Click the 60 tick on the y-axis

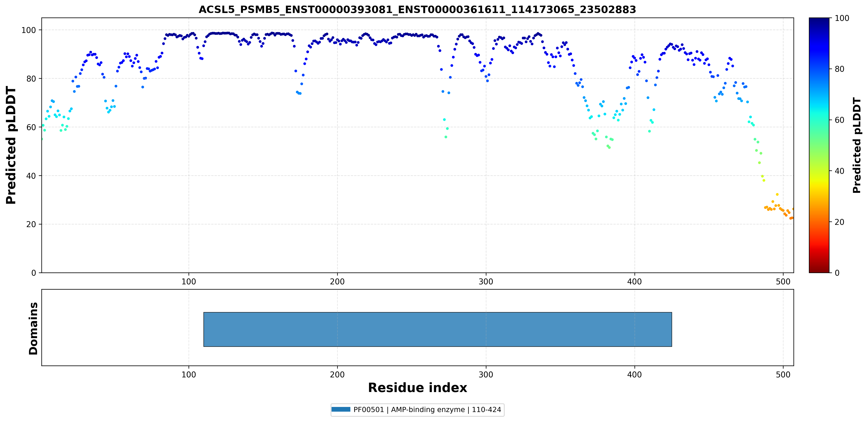click(x=31, y=127)
